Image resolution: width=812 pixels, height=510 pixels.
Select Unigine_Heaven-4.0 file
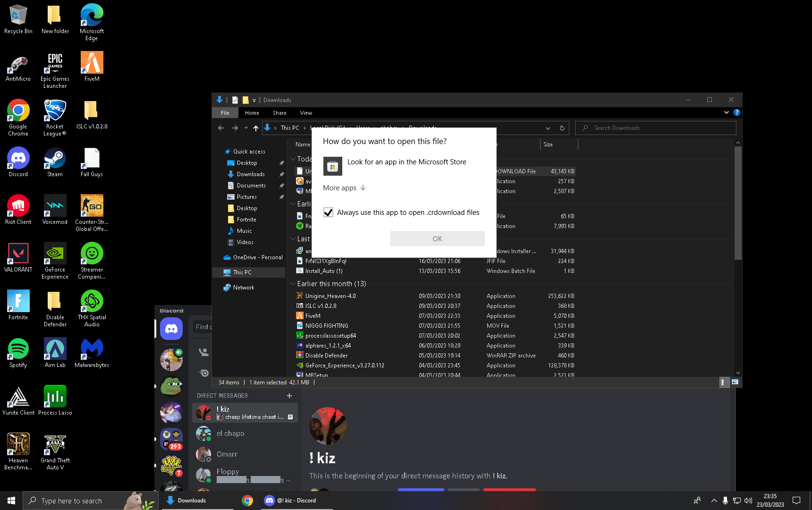point(330,296)
